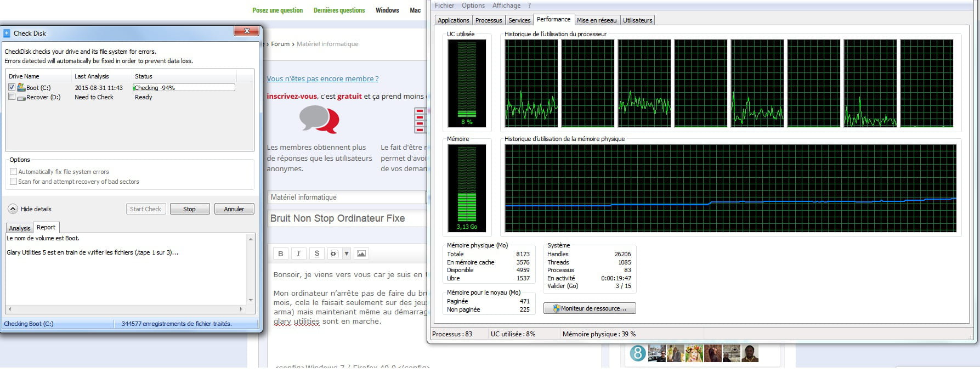Click the insert image icon
This screenshot has height=372, width=980.
pyautogui.click(x=361, y=253)
